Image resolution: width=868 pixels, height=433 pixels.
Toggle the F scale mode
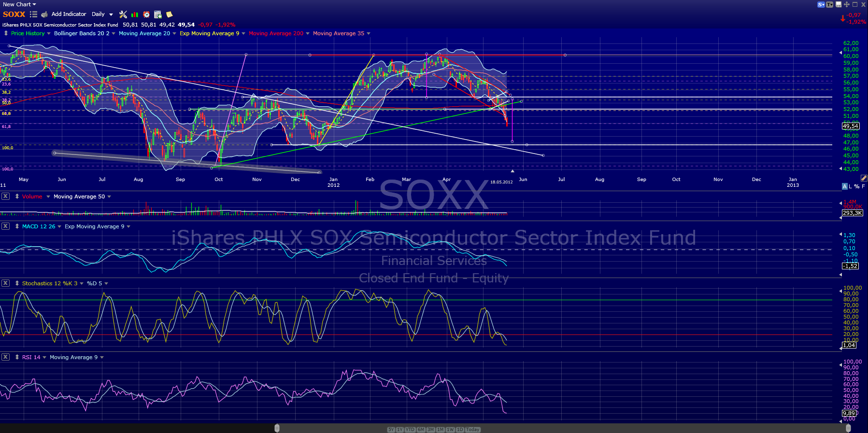click(863, 186)
